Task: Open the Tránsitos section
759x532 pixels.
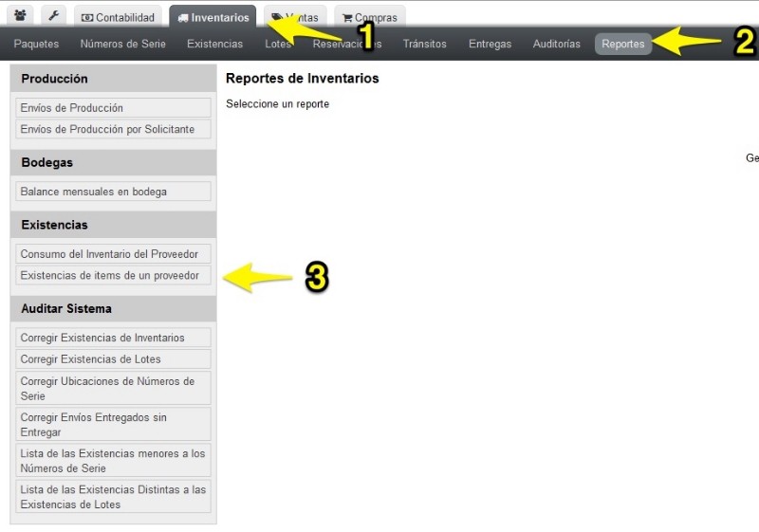Action: pos(424,44)
